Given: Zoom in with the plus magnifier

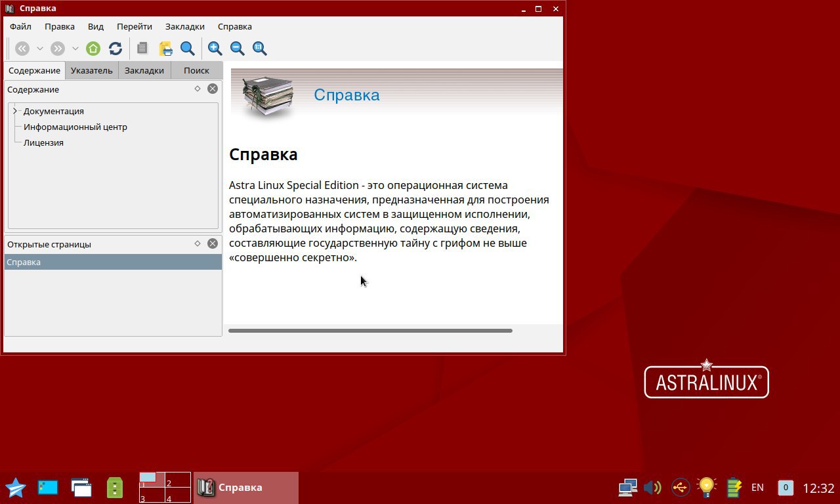Looking at the screenshot, I should click(215, 48).
